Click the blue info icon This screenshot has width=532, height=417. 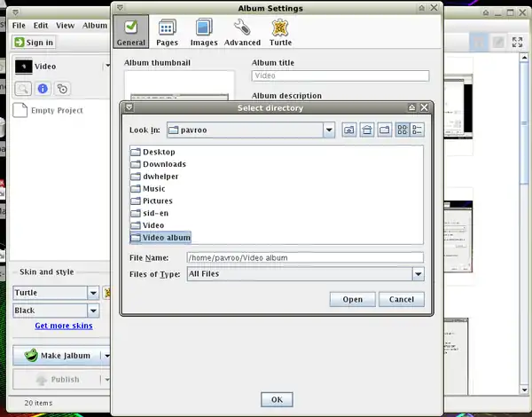pyautogui.click(x=42, y=89)
